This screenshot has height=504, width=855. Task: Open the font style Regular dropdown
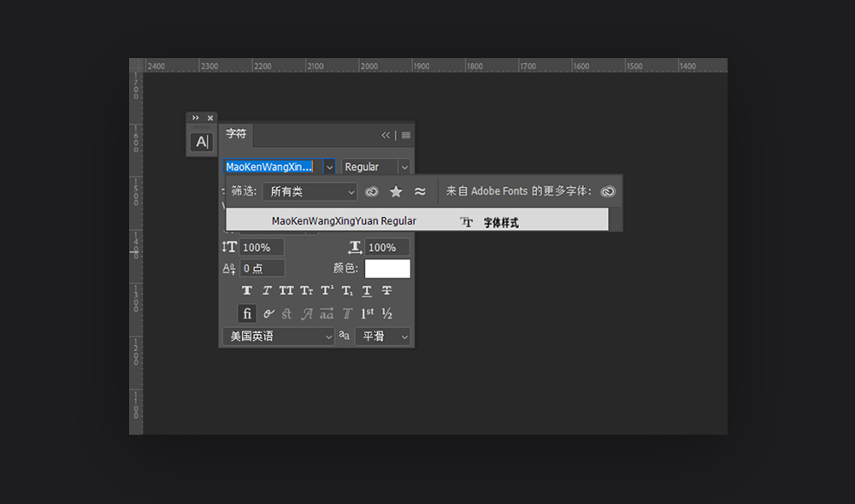pyautogui.click(x=376, y=167)
